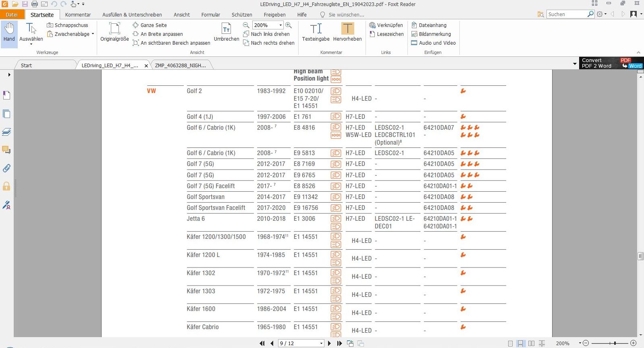Image resolution: width=644 pixels, height=348 pixels.
Task: Jump to the first page
Action: (x=262, y=344)
